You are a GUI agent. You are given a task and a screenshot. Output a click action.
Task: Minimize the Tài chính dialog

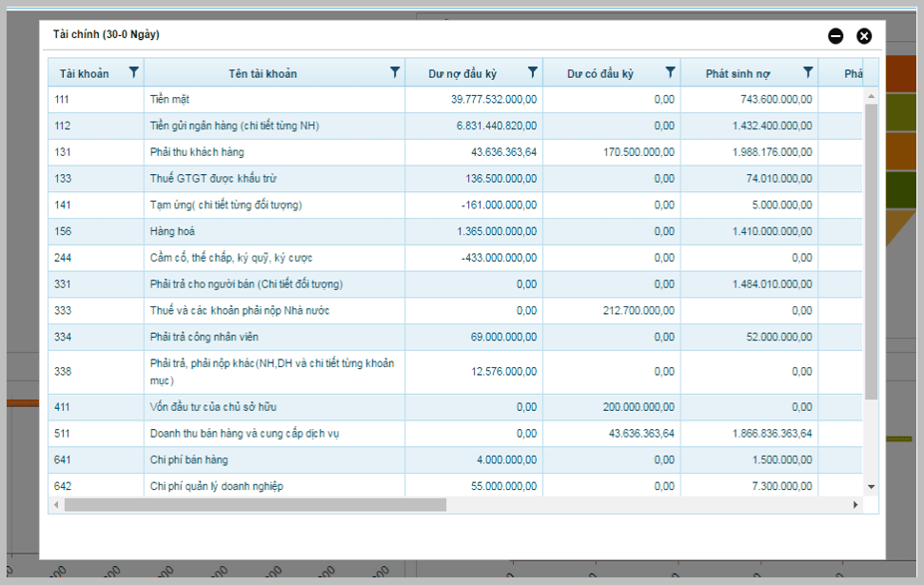[836, 36]
